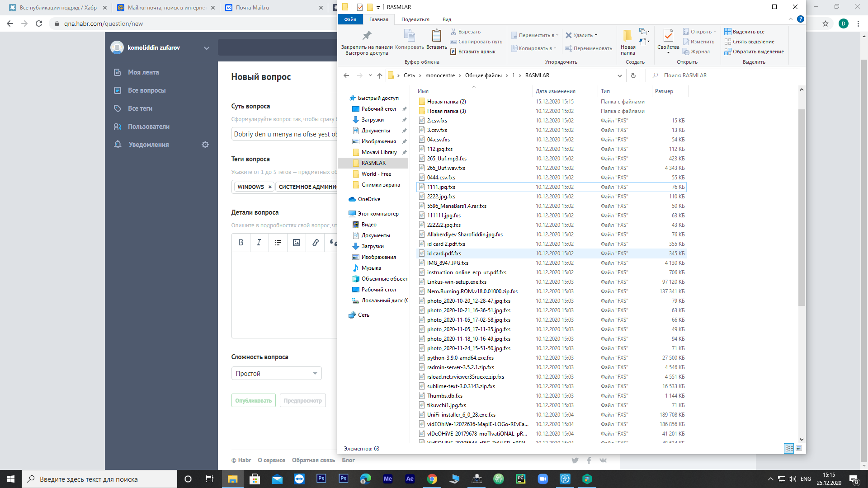Switch to Вид ribbon tab
The height and width of the screenshot is (488, 868).
(447, 19)
